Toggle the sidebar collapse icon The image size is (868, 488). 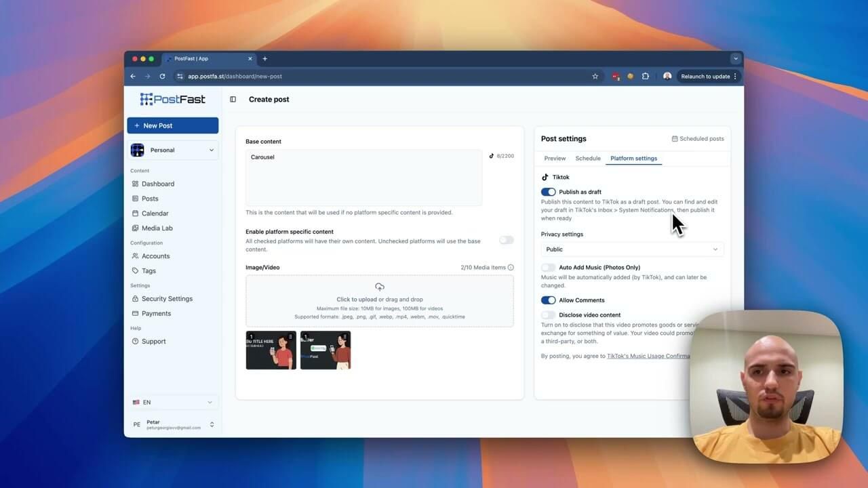233,100
